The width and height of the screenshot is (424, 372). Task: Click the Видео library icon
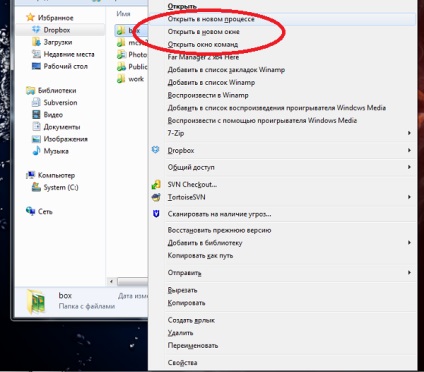[x=36, y=115]
